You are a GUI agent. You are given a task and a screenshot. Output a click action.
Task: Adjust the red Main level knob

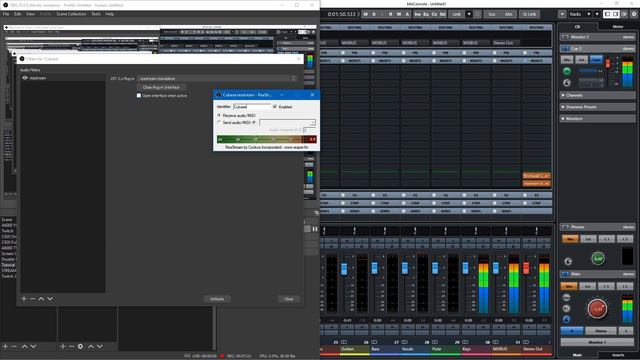pyautogui.click(x=597, y=309)
